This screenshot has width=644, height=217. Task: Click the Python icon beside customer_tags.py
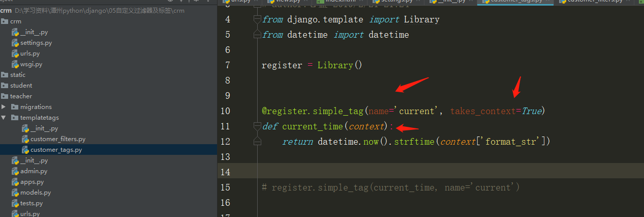pyautogui.click(x=25, y=150)
